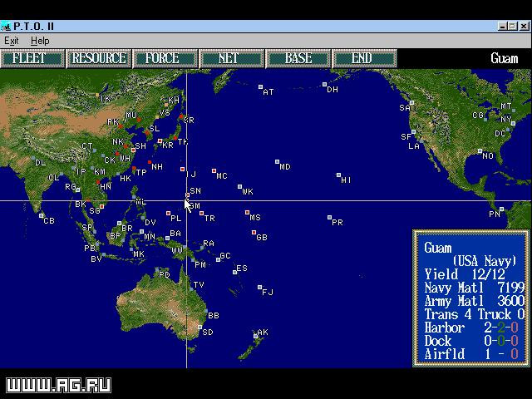Open the NET command panel
The height and width of the screenshot is (399, 532).
(x=232, y=58)
